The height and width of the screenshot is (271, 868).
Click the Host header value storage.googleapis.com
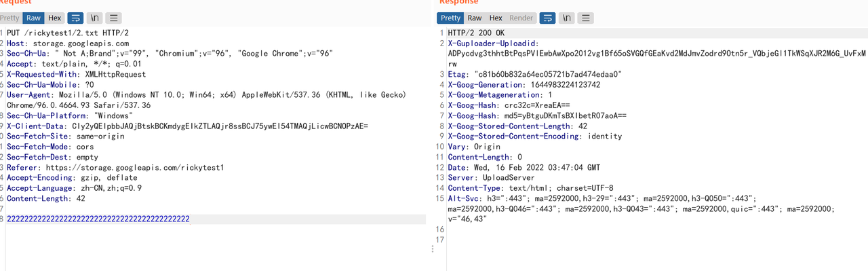81,43
